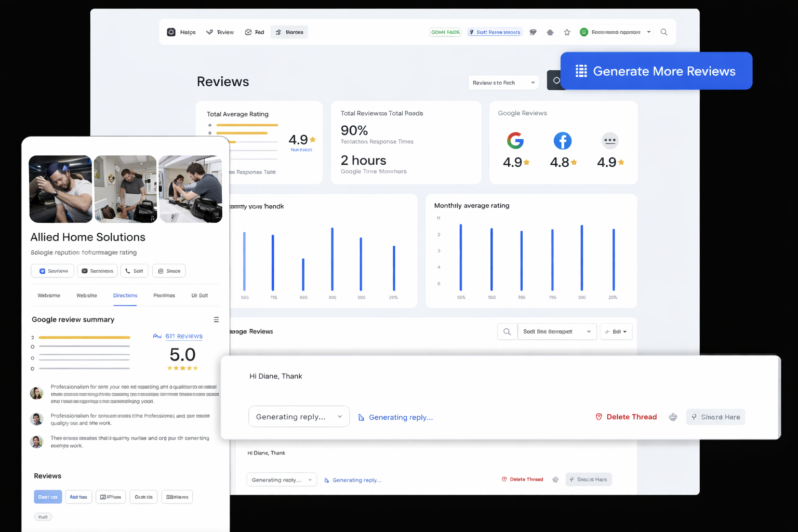This screenshot has width=798, height=532.
Task: Click the second reviewer's avatar in the summary
Action: 36,419
